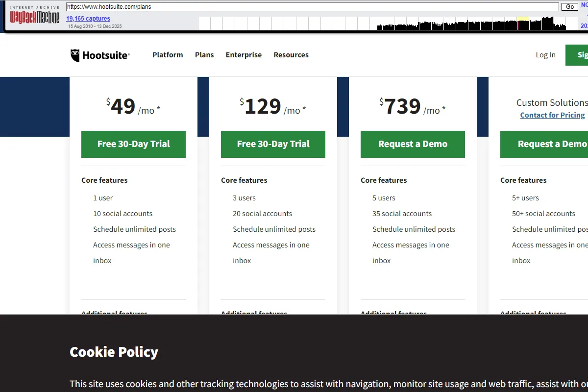The height and width of the screenshot is (392, 588).
Task: Open the Plans dropdown in the navbar
Action: coord(204,55)
